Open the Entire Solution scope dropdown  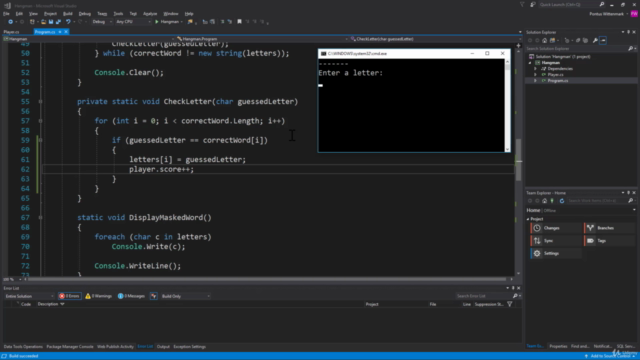(29, 296)
